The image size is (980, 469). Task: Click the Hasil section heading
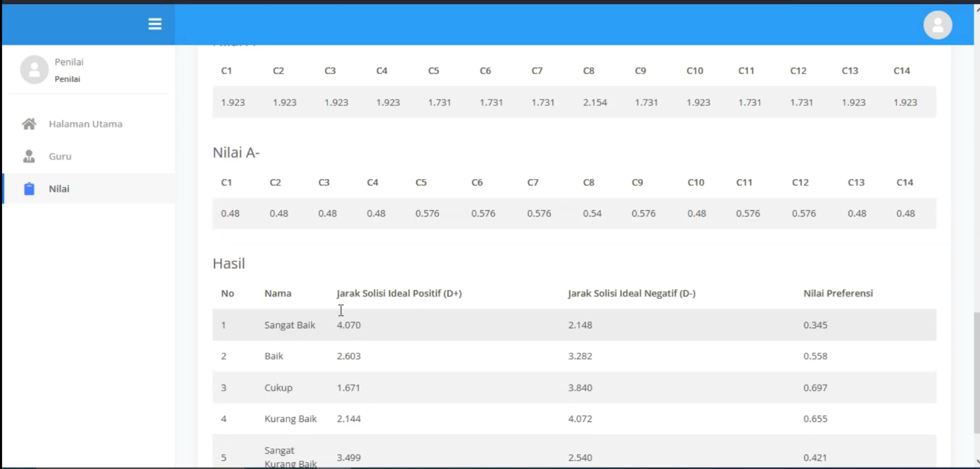[x=229, y=263]
